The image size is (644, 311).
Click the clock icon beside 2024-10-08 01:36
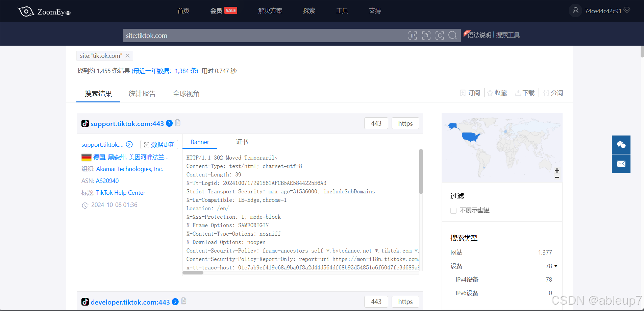[x=85, y=205]
